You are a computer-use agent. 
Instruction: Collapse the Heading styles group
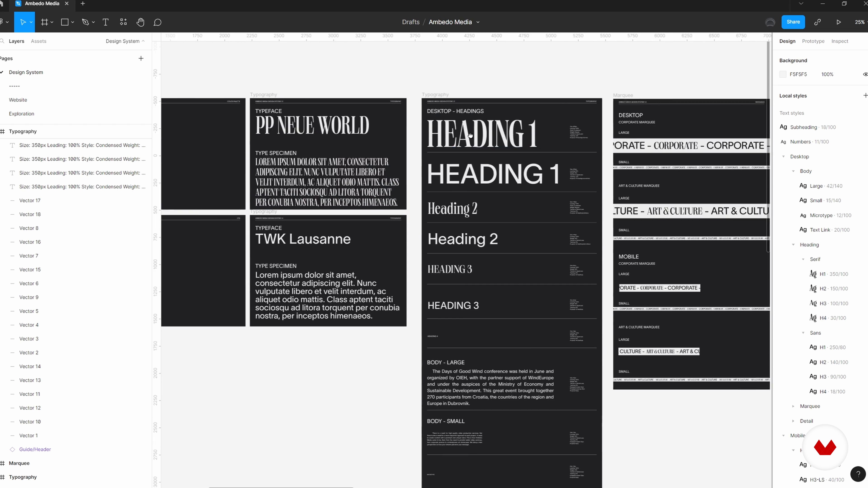(793, 245)
